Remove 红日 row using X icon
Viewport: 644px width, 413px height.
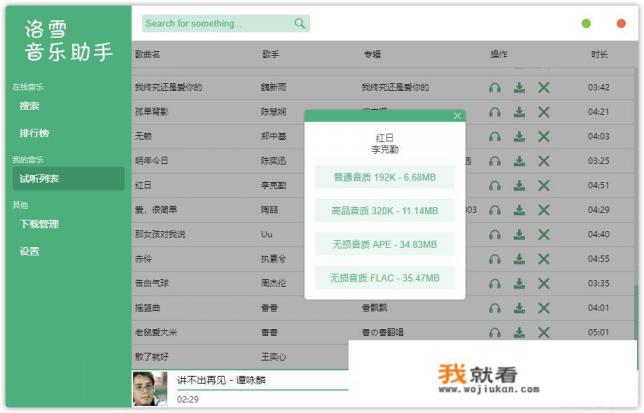click(x=544, y=186)
